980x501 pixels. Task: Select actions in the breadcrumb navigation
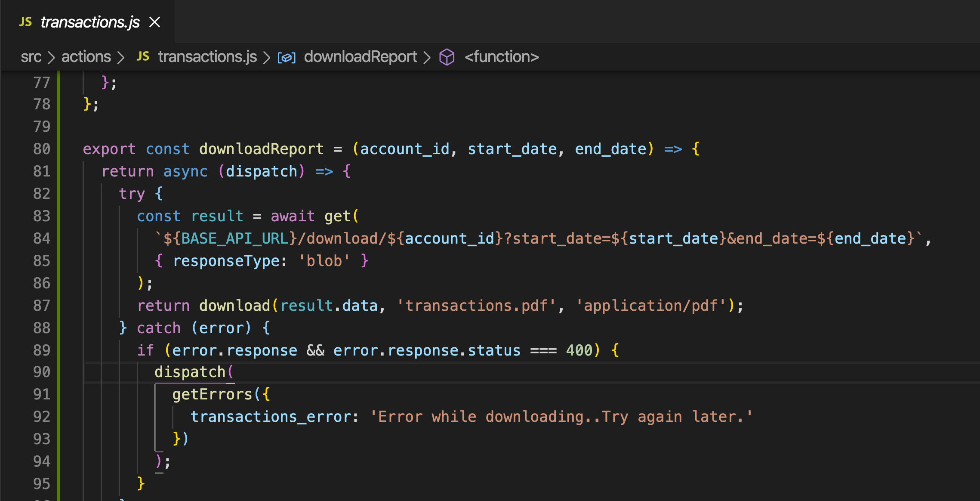(85, 56)
